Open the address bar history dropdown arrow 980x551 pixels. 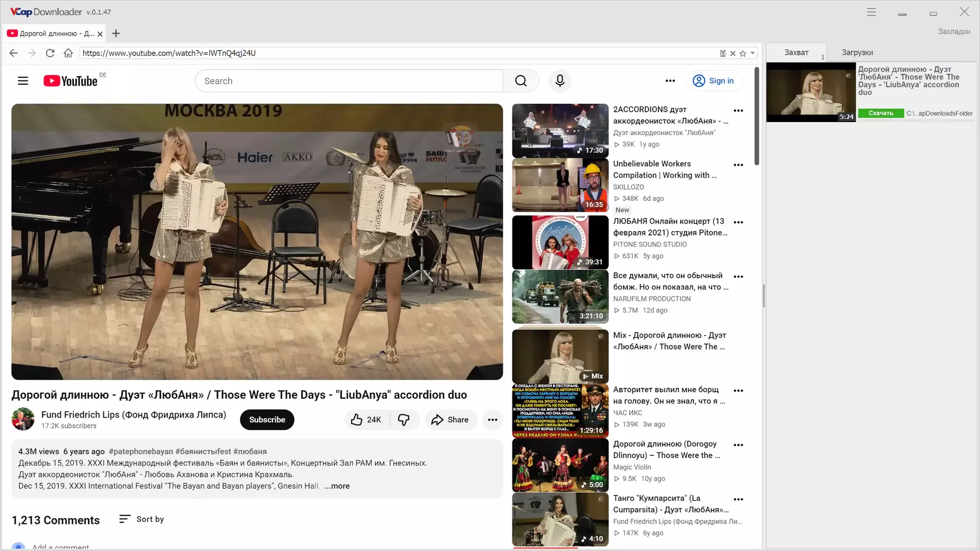tap(752, 53)
